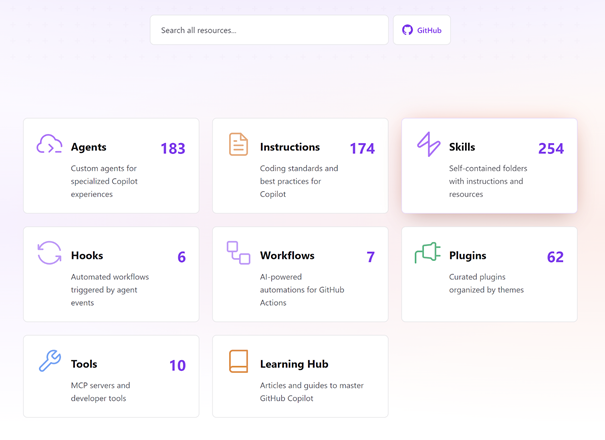Open the Workflows card title

[x=287, y=256]
